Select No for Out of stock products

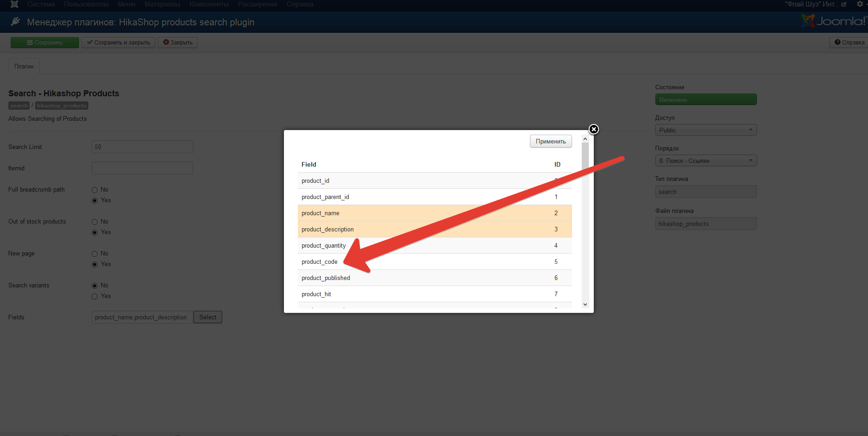[x=94, y=222]
